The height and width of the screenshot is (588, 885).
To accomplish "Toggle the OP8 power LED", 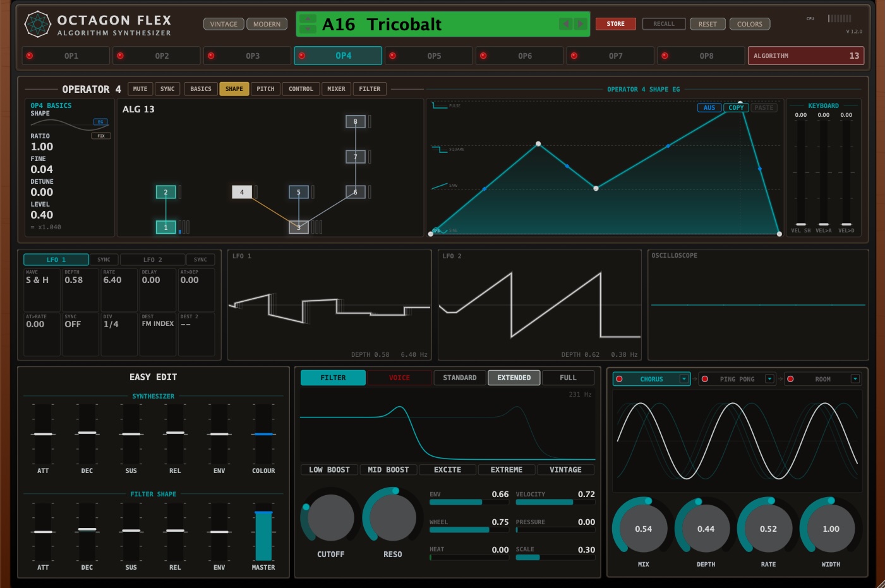I will coord(665,56).
